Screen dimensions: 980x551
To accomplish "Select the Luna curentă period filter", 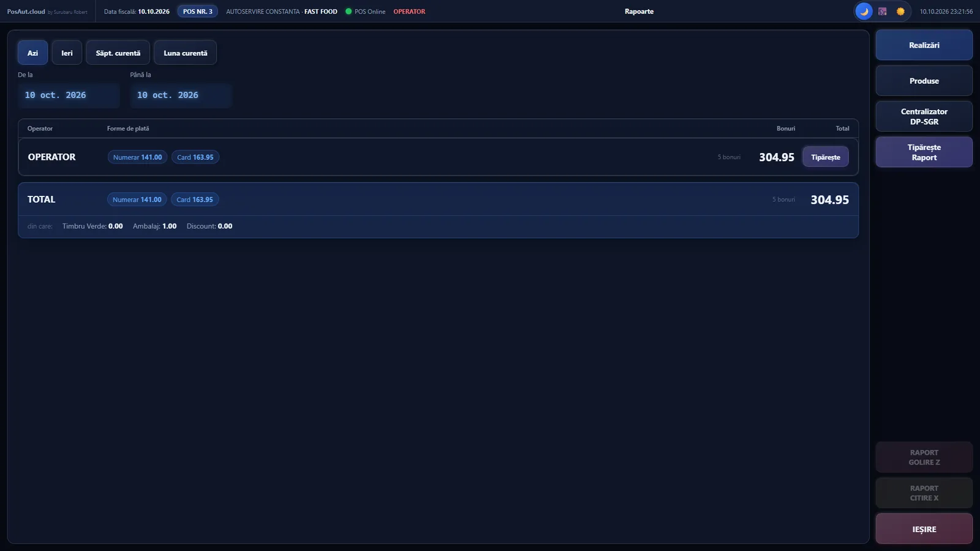I will coord(185,53).
